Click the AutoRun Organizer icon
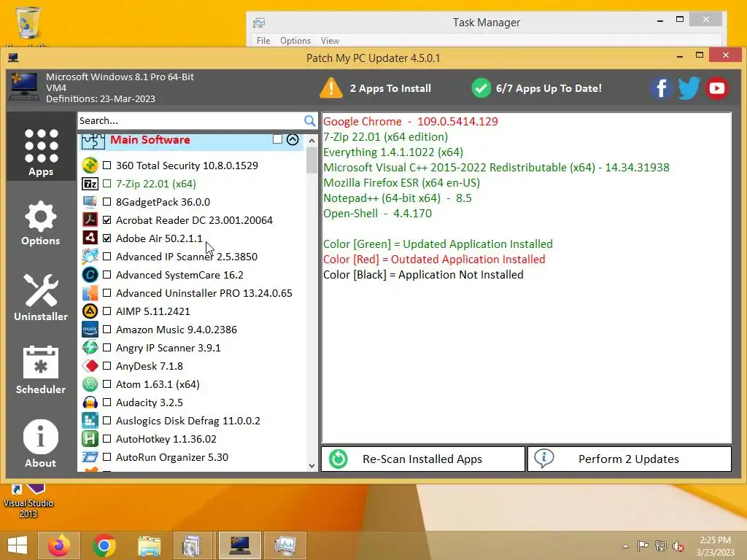Image resolution: width=747 pixels, height=560 pixels. [x=90, y=457]
